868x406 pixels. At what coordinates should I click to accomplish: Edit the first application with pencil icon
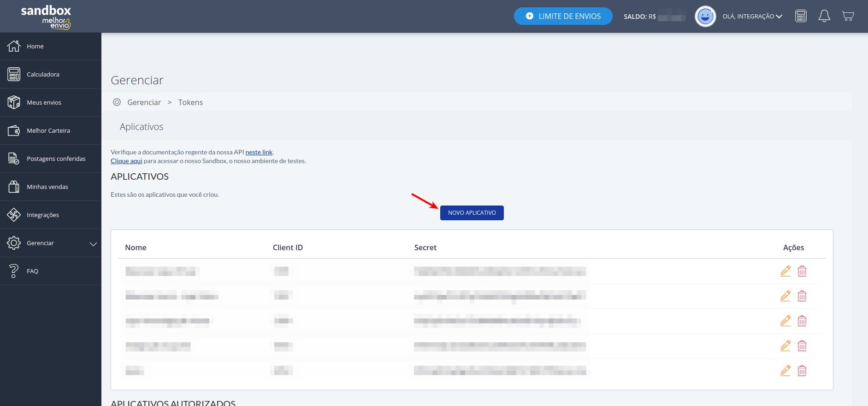click(x=785, y=271)
